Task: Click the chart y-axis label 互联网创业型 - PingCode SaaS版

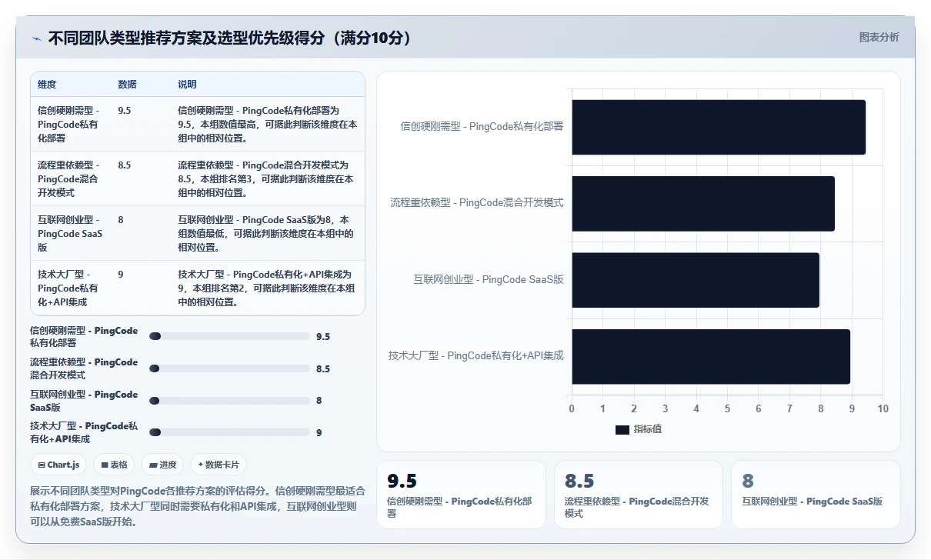Action: (x=489, y=279)
